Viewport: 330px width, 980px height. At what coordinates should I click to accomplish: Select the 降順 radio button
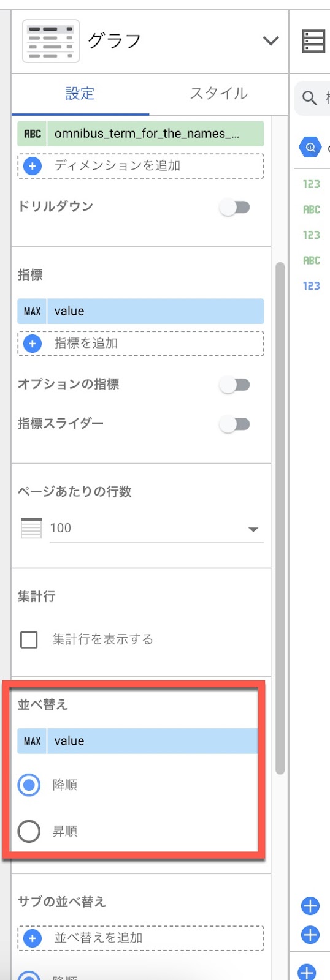[x=29, y=785]
